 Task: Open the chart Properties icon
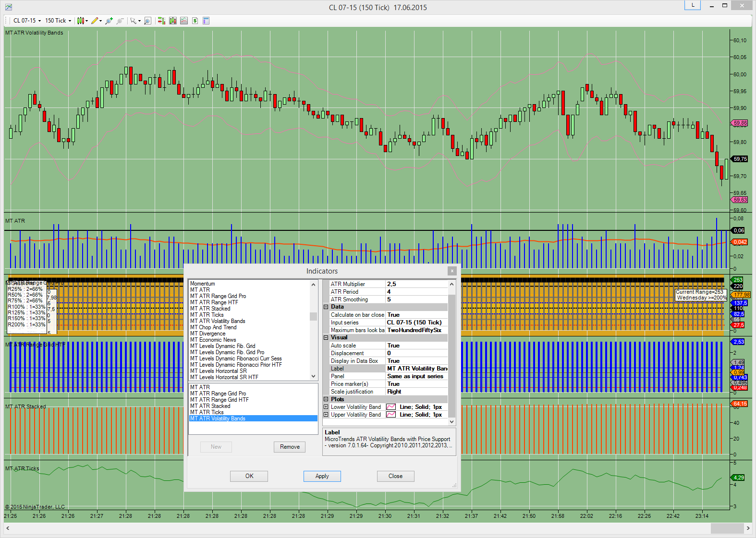pos(206,21)
